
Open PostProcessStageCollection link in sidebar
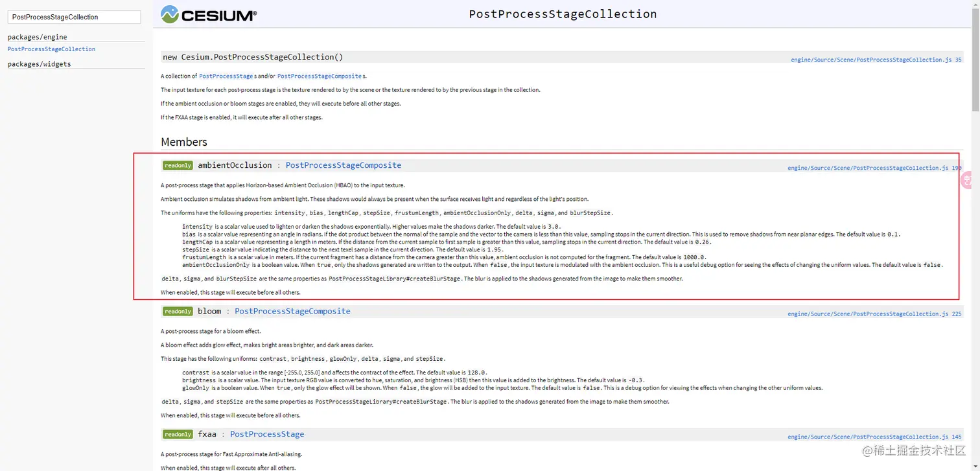[x=51, y=49]
